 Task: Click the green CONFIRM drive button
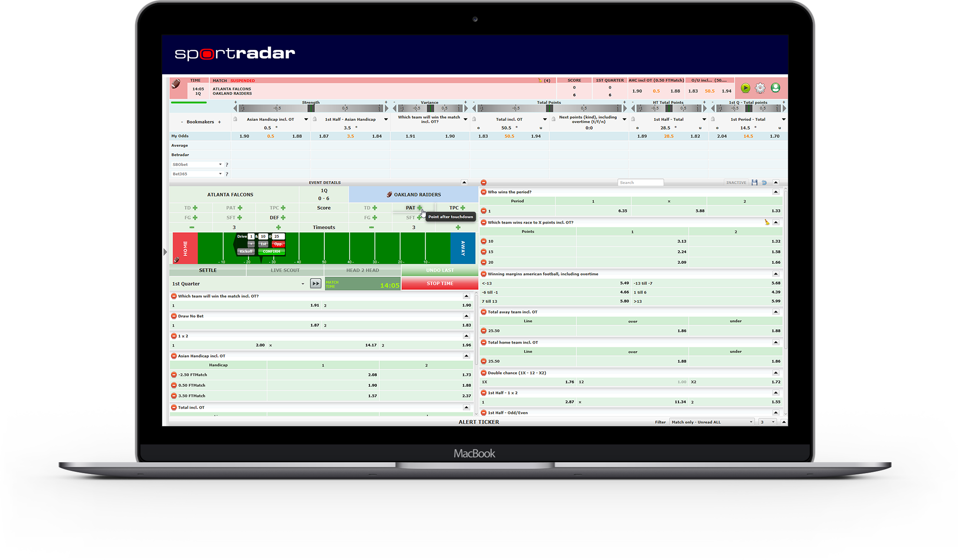271,252
